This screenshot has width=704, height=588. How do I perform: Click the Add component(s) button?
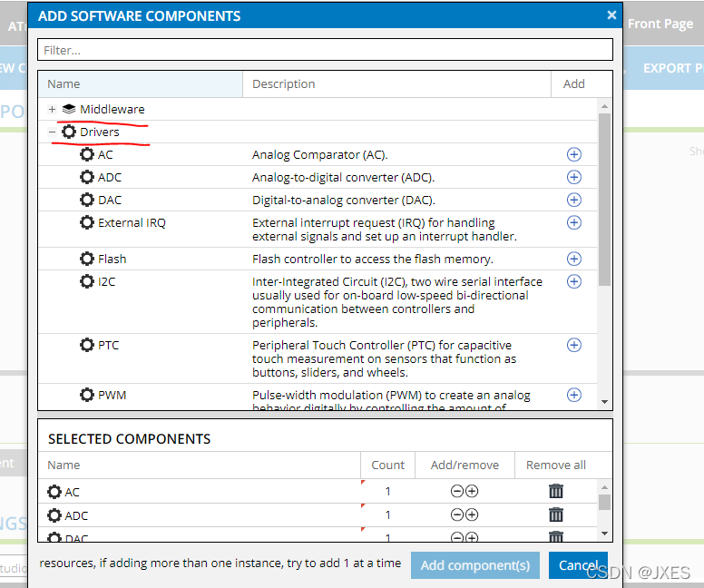[x=475, y=565]
